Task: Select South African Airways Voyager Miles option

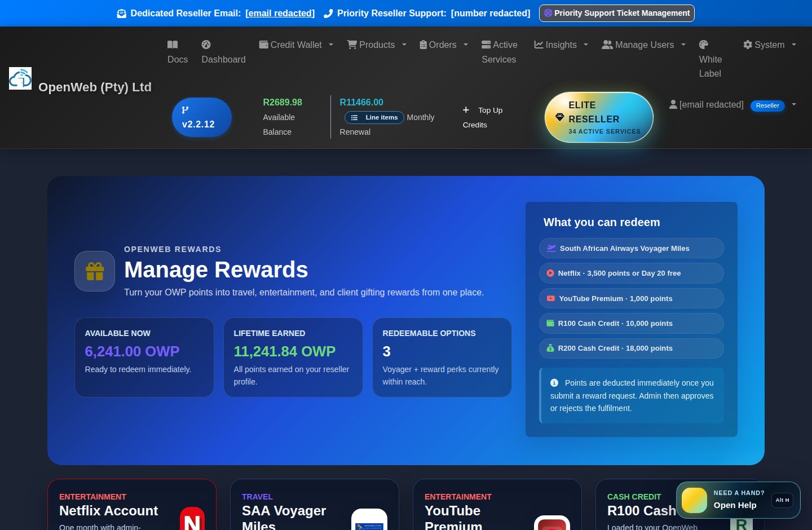Action: click(632, 248)
